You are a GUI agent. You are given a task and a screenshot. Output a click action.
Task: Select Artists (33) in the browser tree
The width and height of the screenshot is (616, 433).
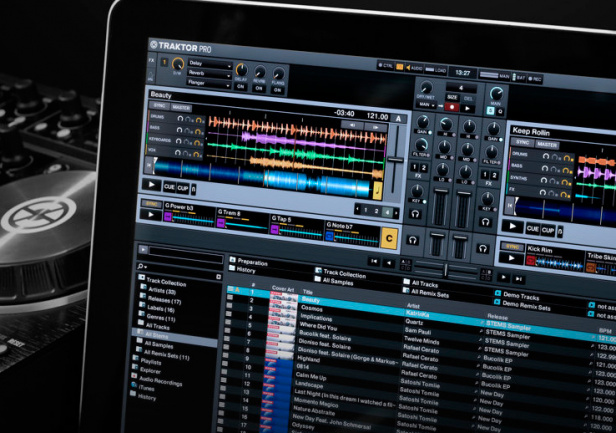tap(162, 291)
